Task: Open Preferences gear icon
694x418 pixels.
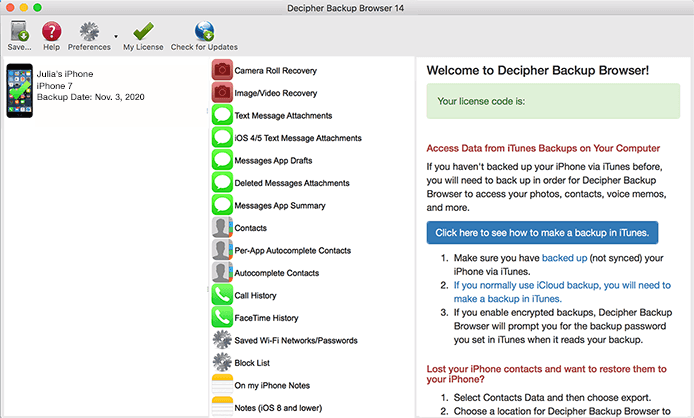Action: (x=89, y=31)
